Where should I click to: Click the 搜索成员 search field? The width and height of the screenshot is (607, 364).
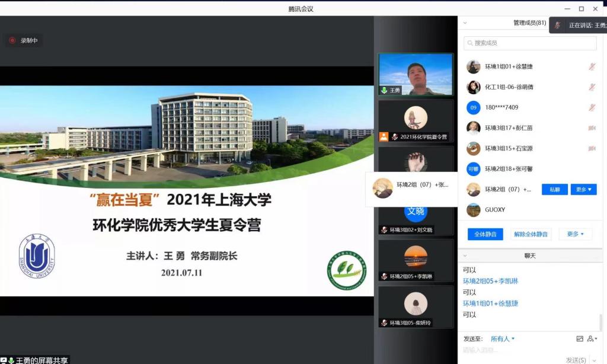(530, 43)
